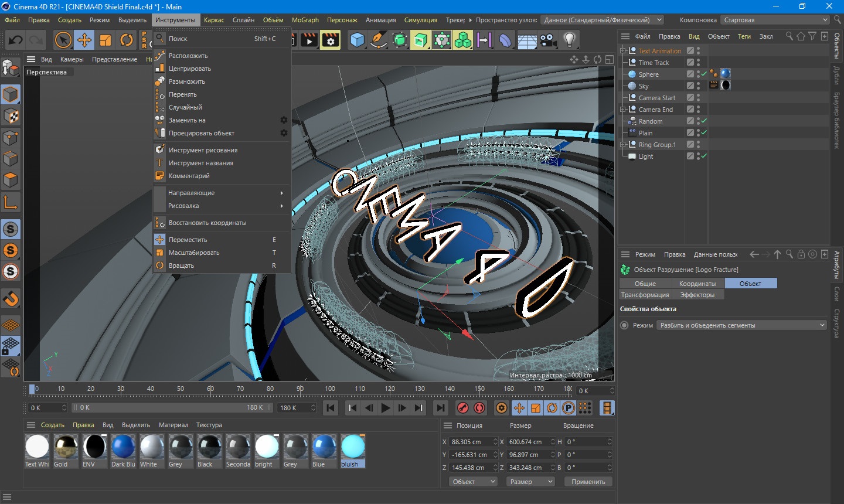Toggle Autokeying red circular button
The height and width of the screenshot is (504, 844).
[x=479, y=408]
